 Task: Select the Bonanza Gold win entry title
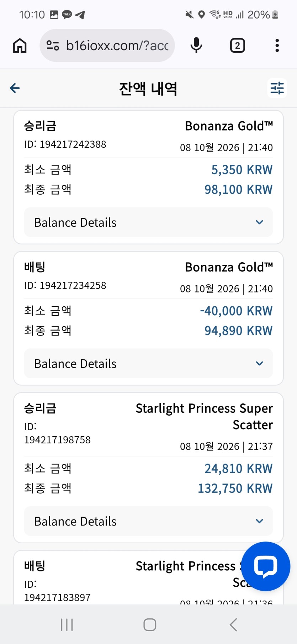(x=229, y=126)
